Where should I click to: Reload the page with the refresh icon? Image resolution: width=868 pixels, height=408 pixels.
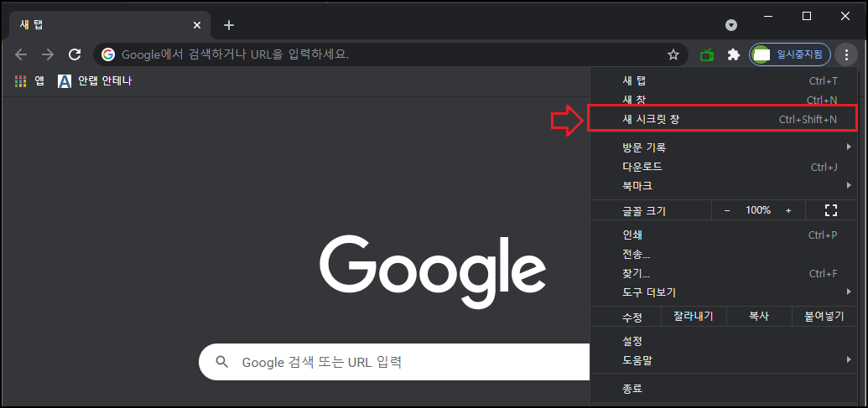(x=75, y=54)
